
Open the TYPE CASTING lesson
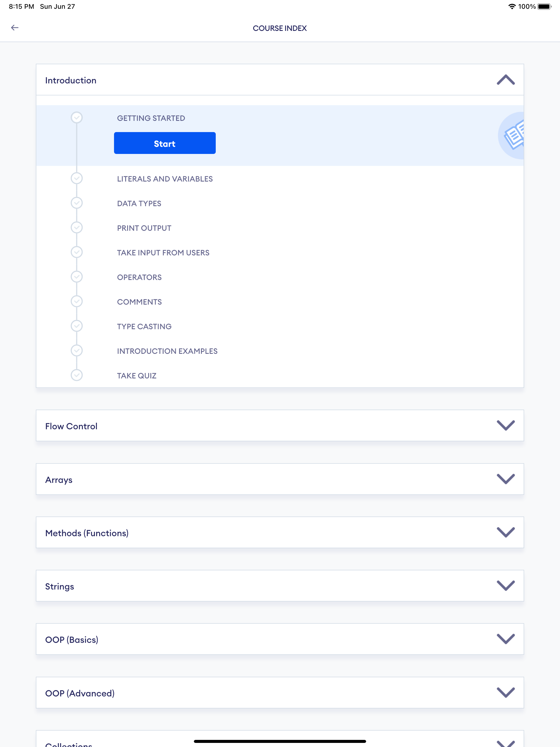click(144, 326)
